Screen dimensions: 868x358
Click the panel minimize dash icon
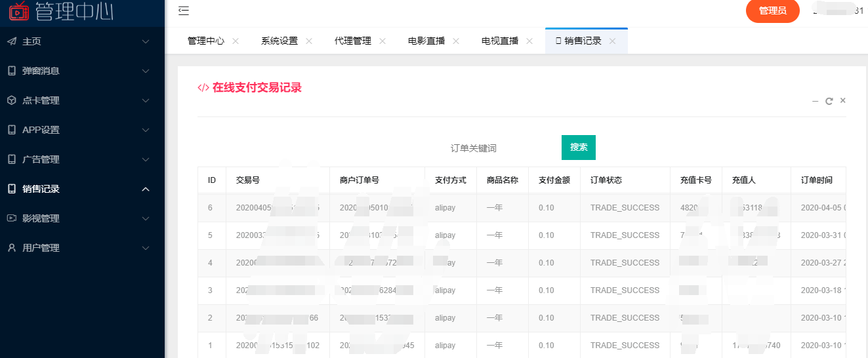tap(815, 101)
